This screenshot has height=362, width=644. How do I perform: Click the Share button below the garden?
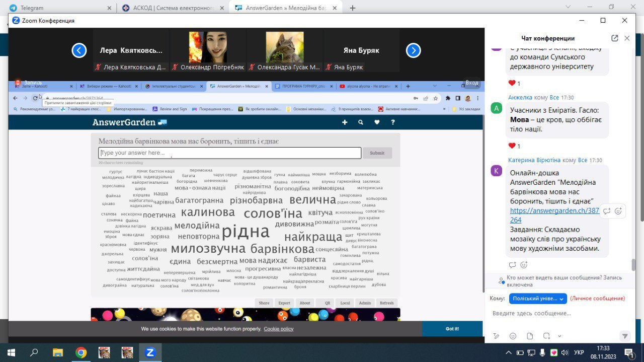click(264, 303)
